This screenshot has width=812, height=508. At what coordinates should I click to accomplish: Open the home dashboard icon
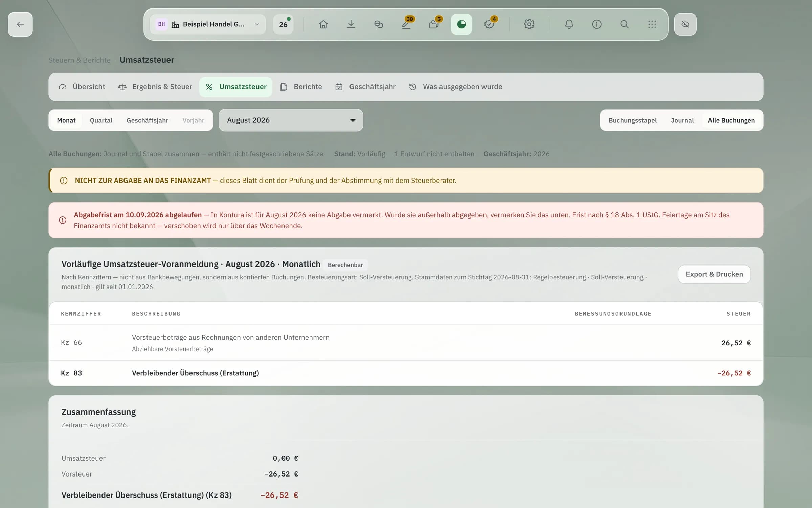click(323, 24)
